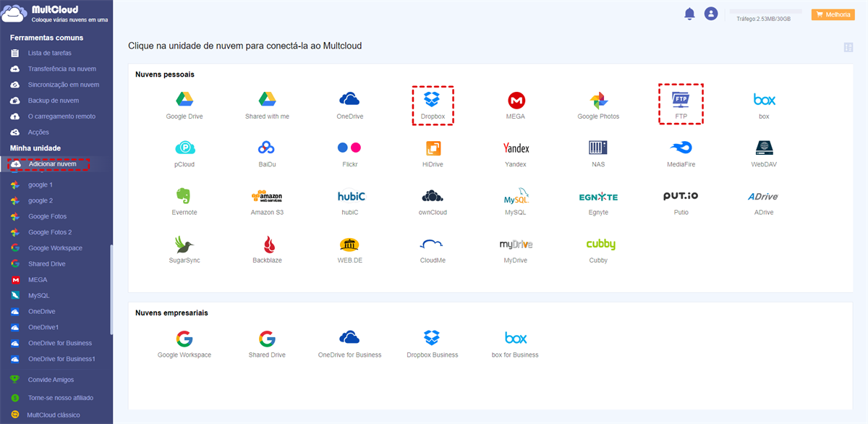This screenshot has width=868, height=424.
Task: Connect the MEGA cloud drive
Action: (x=516, y=106)
